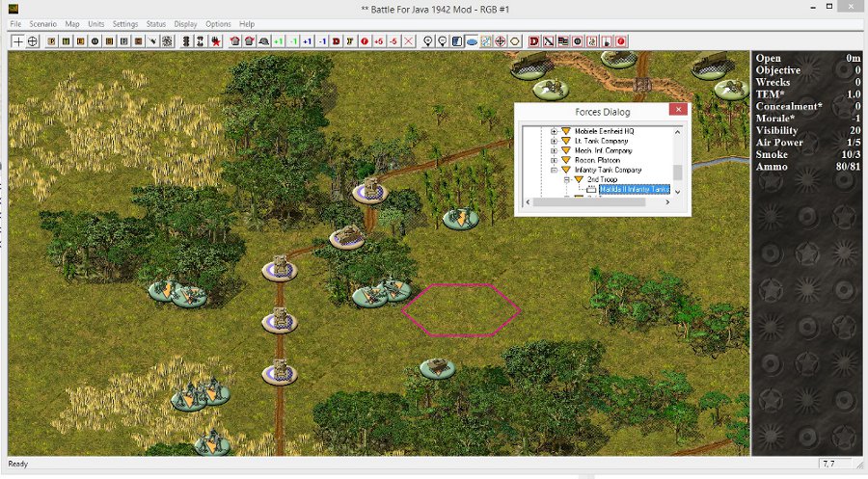Click the red X delete toolbar icon
Viewport: 868px width, 479px height.
click(x=409, y=41)
